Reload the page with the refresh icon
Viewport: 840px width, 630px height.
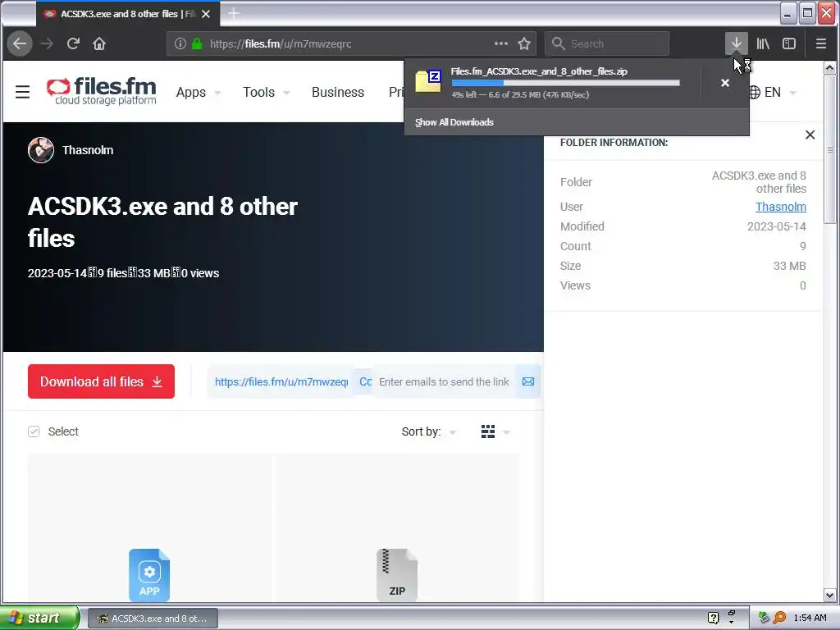point(73,43)
